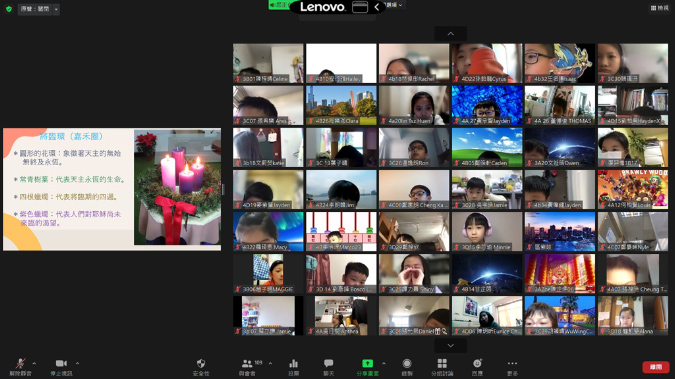Expand audio options arrow beside microphone
The image size is (675, 379).
coord(34,363)
